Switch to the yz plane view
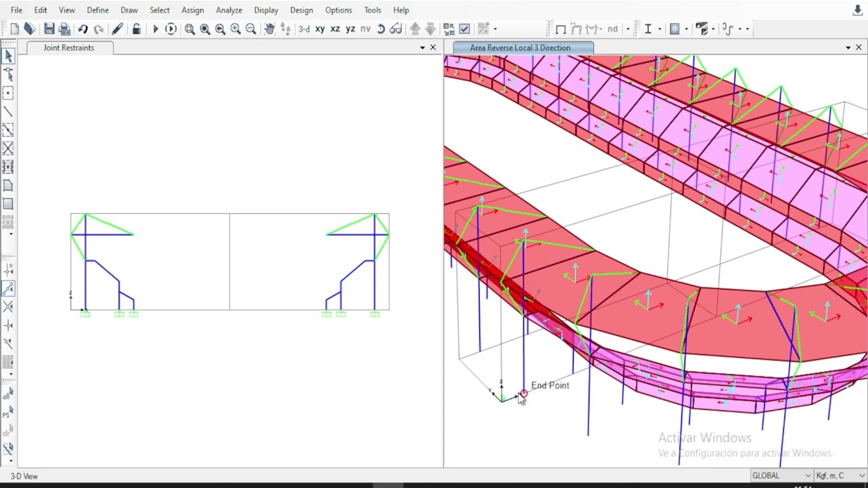 coord(351,28)
